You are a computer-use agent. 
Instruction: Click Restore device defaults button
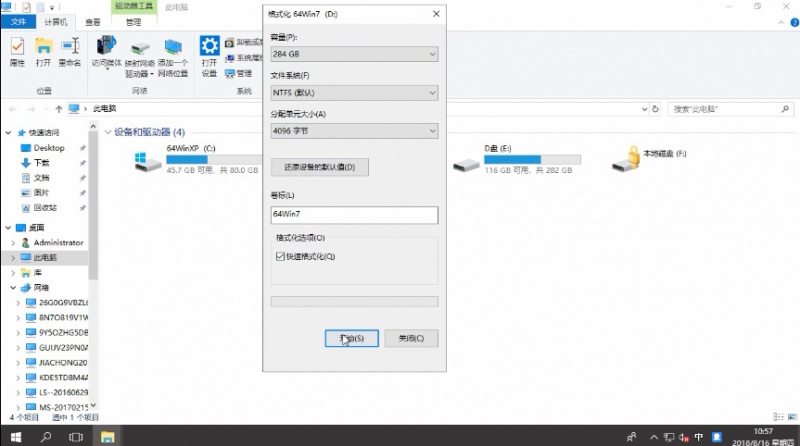click(x=319, y=167)
